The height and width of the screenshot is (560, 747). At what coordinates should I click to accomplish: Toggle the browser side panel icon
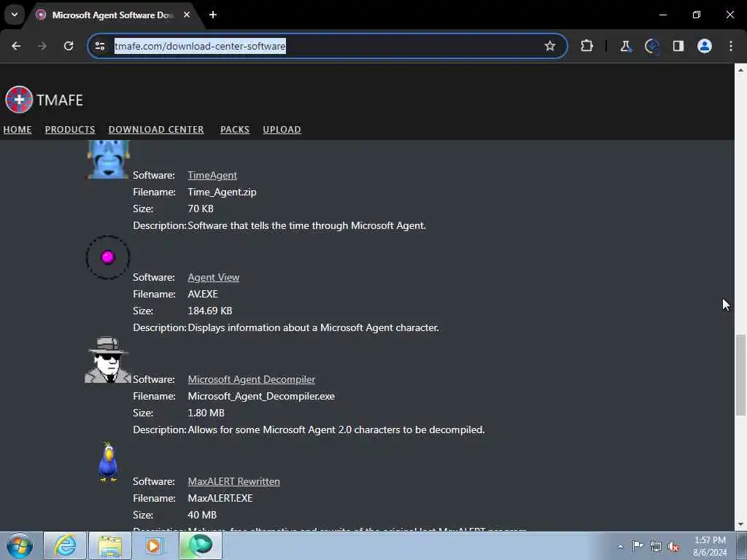[x=678, y=46]
